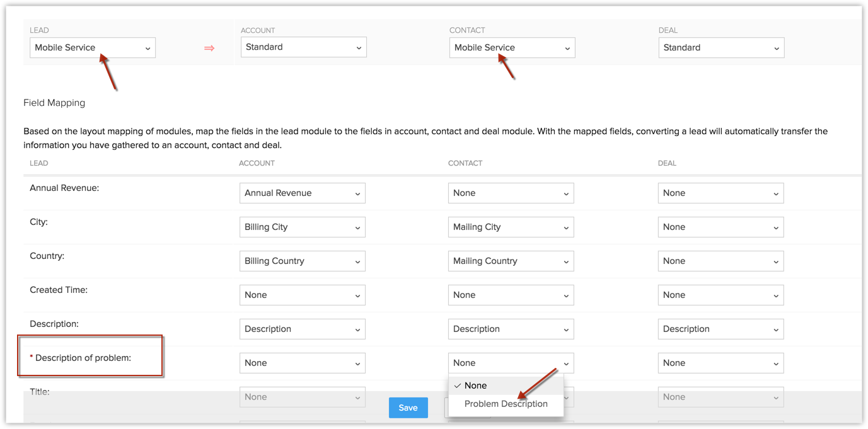The height and width of the screenshot is (429, 868).
Task: Open Created Time account mapping dropdown
Action: (302, 295)
